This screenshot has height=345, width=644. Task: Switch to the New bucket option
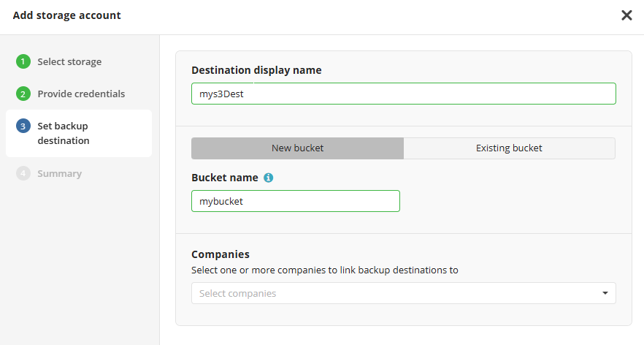coord(297,148)
